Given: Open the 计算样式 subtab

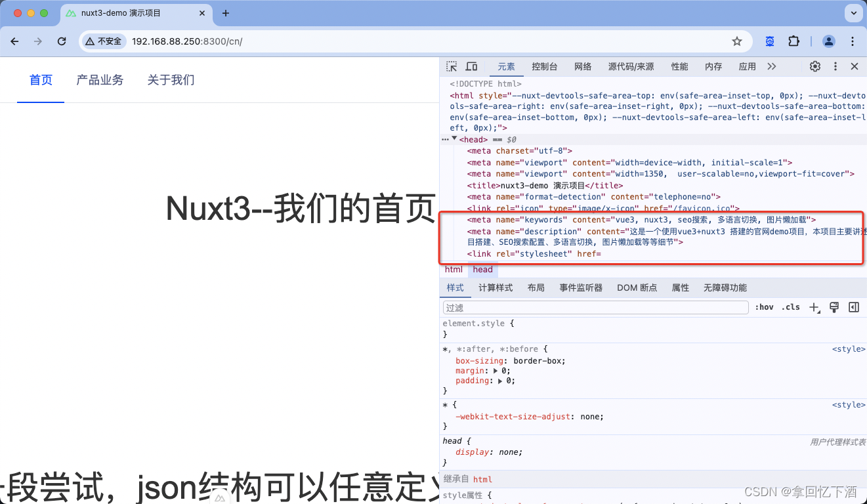Looking at the screenshot, I should coord(496,288).
